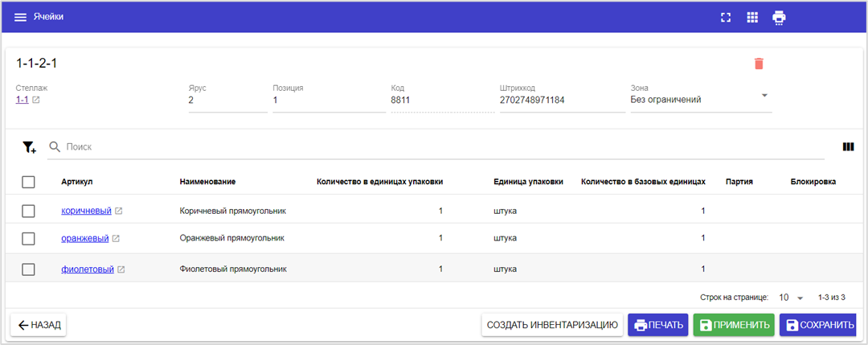The image size is (868, 345).
Task: Open the оранжевый article link
Action: 84,239
